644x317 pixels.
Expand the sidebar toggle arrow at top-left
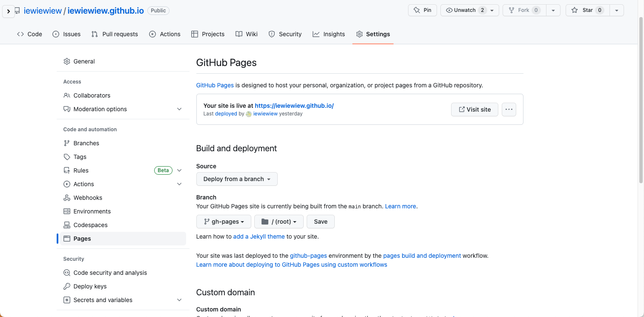point(9,11)
